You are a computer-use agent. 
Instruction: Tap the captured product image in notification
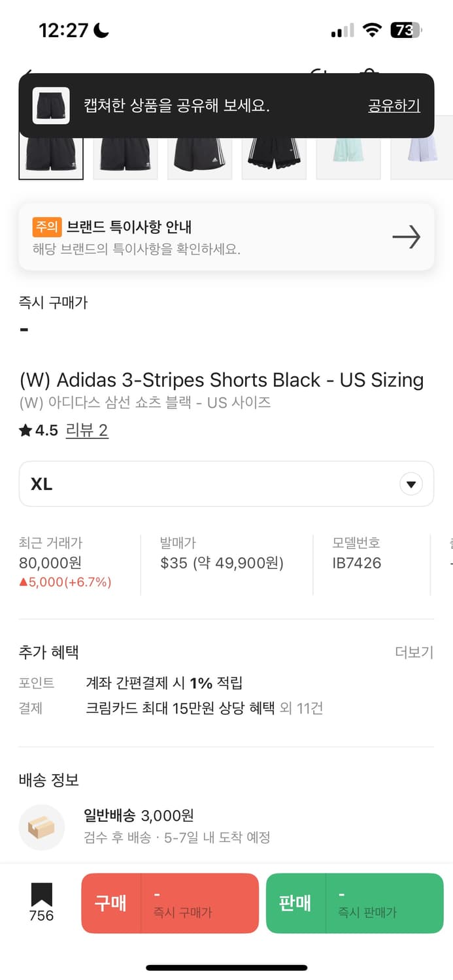(x=51, y=106)
